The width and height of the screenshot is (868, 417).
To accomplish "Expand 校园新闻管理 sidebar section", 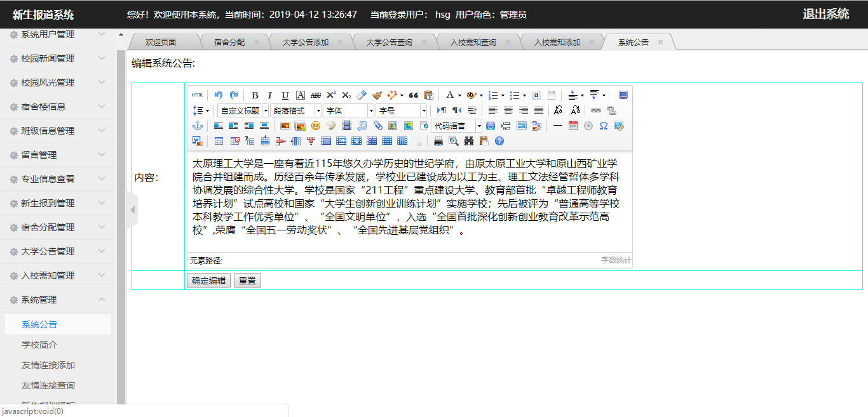I will [x=58, y=58].
